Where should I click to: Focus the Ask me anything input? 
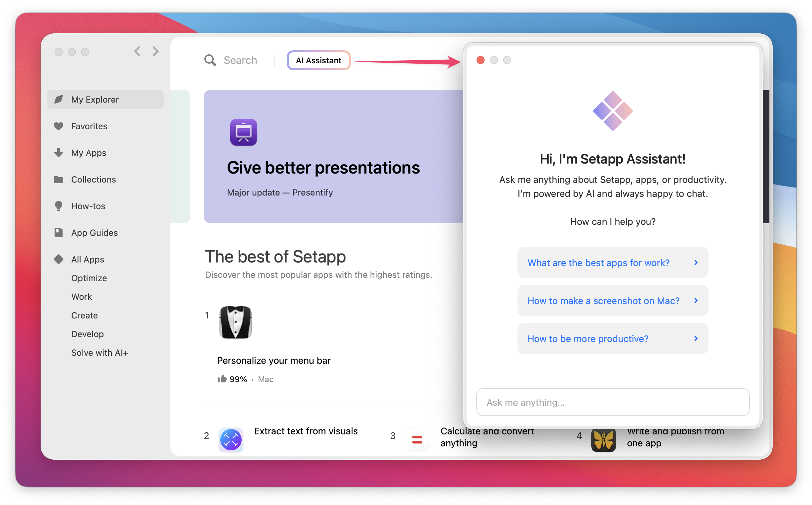(x=613, y=402)
